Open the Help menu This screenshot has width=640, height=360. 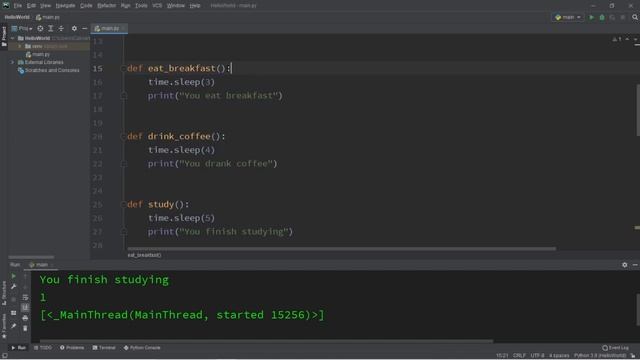tap(195, 6)
